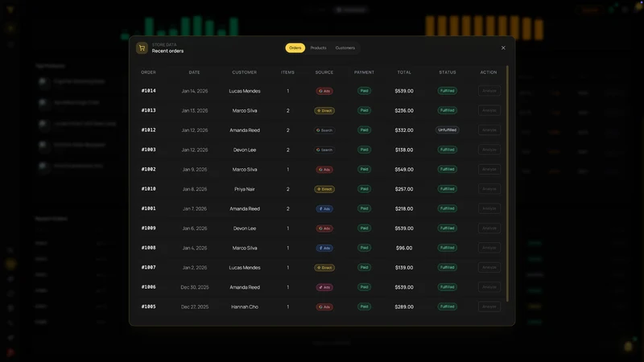Click the Facebook Ads badge for #1001
This screenshot has height=362, width=644.
click(x=324, y=209)
